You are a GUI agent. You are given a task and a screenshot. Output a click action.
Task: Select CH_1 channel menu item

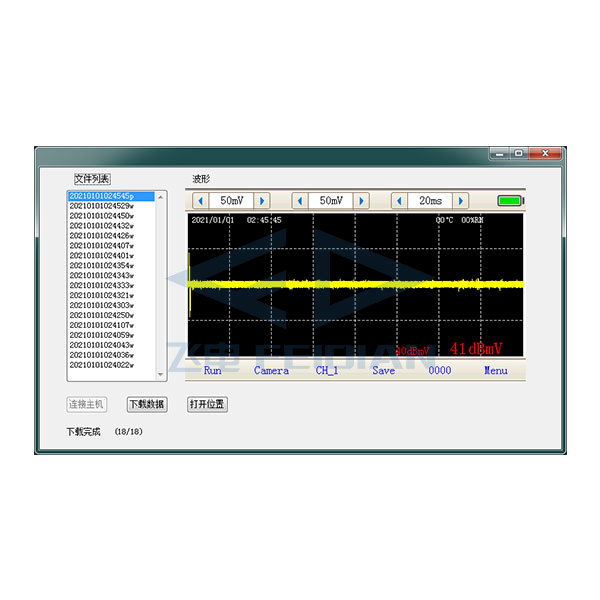[x=327, y=370]
